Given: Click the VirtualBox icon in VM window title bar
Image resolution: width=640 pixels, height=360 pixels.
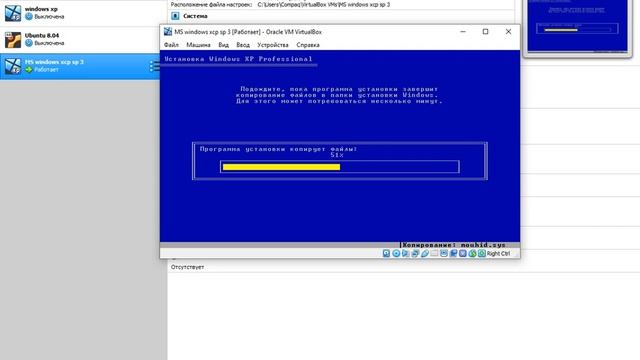Looking at the screenshot, I should point(168,31).
